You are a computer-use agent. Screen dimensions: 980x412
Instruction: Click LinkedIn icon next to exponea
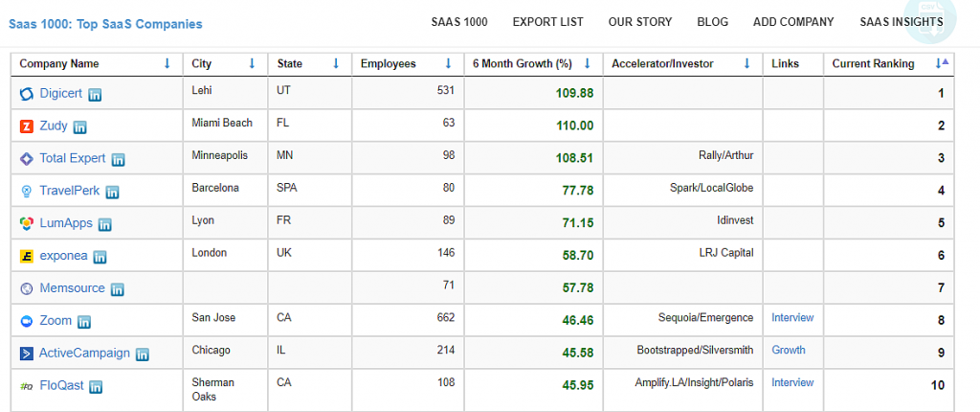point(100,257)
